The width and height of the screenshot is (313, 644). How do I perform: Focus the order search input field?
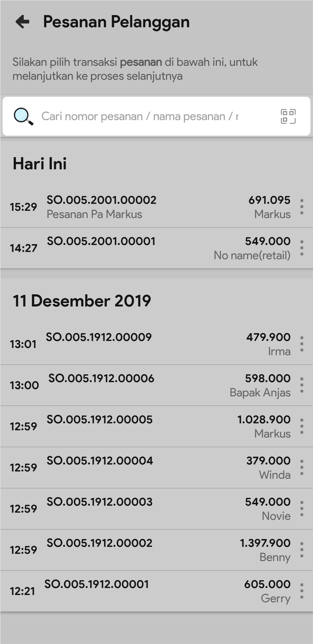pos(140,116)
